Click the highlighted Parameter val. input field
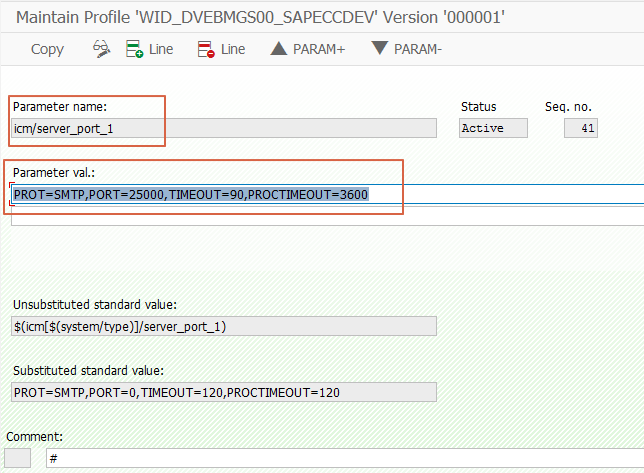This screenshot has height=473, width=644. pos(328,194)
